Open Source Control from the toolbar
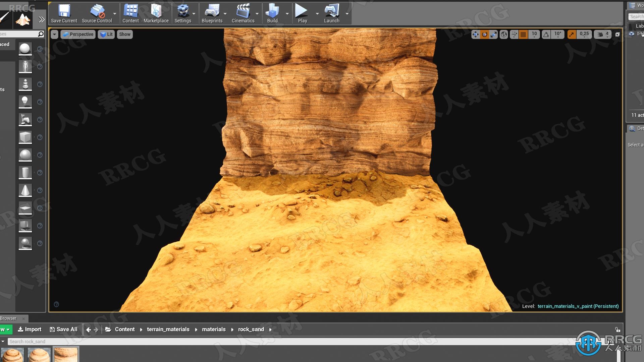644x362 pixels. point(97,13)
